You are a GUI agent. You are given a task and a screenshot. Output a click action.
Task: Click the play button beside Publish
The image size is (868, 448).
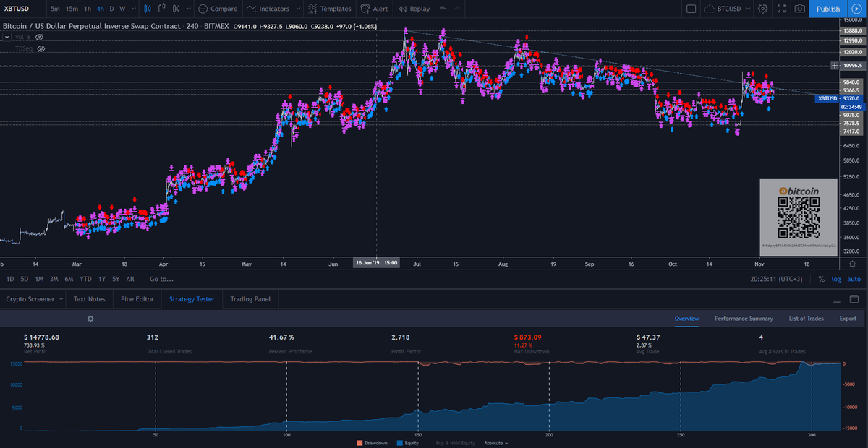pyautogui.click(x=855, y=9)
